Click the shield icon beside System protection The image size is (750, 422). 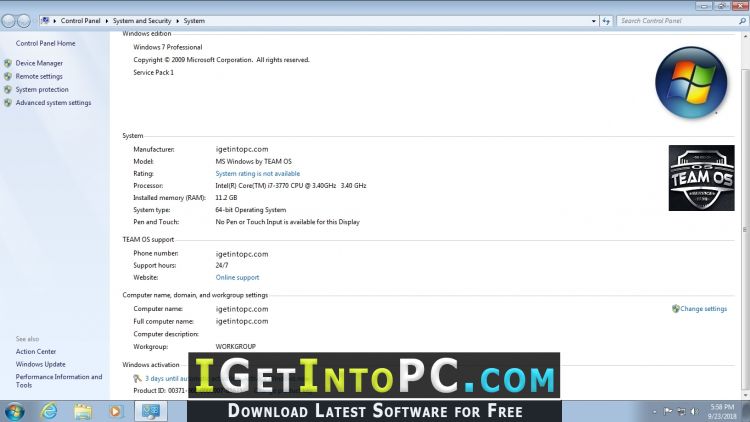[x=8, y=89]
